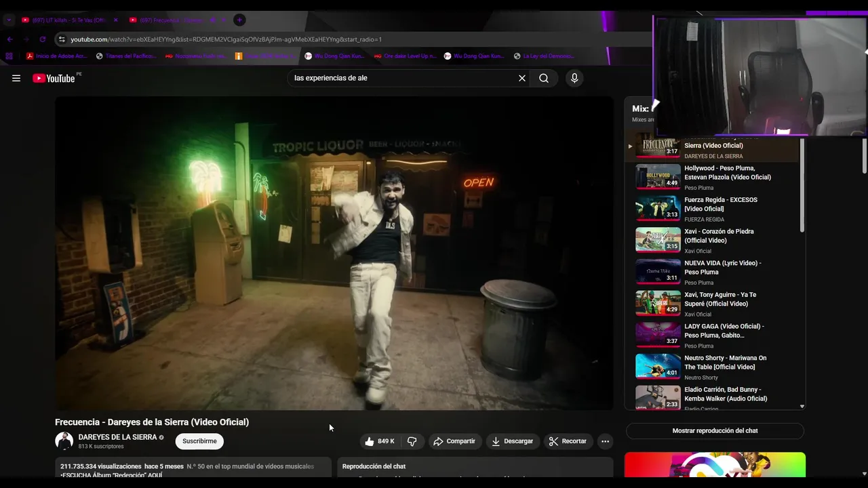Click the playlist panel scrollbar thumb
The width and height of the screenshot is (868, 488).
802,184
